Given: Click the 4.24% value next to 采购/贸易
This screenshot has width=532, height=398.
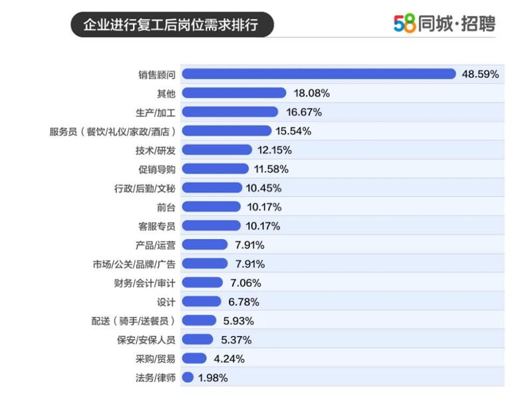Looking at the screenshot, I should (x=229, y=359).
